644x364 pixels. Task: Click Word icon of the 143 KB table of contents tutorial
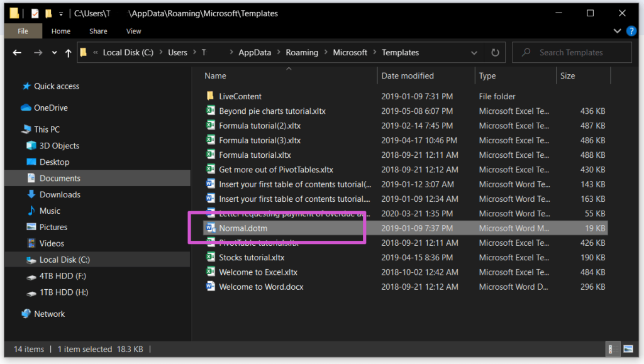coord(210,184)
